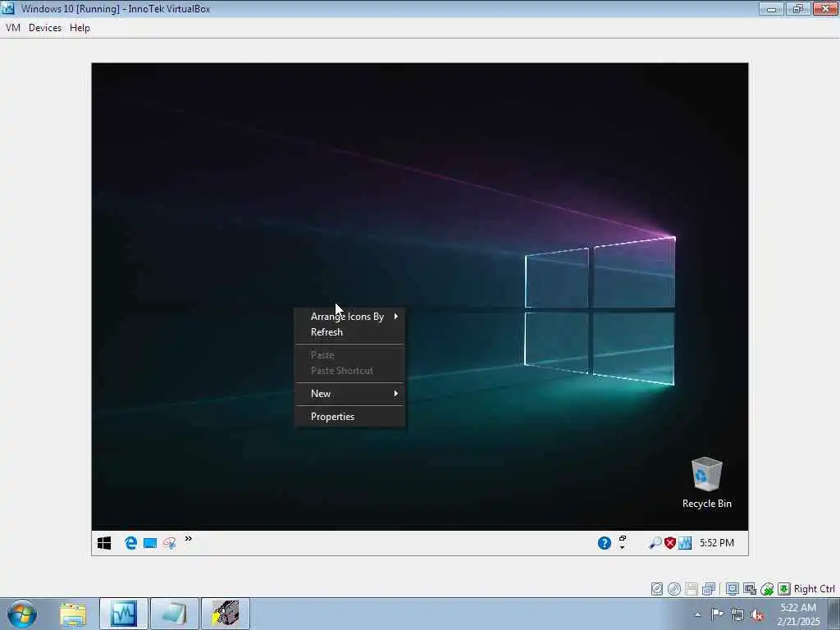Open the fourth host taskbar application icon

226,614
